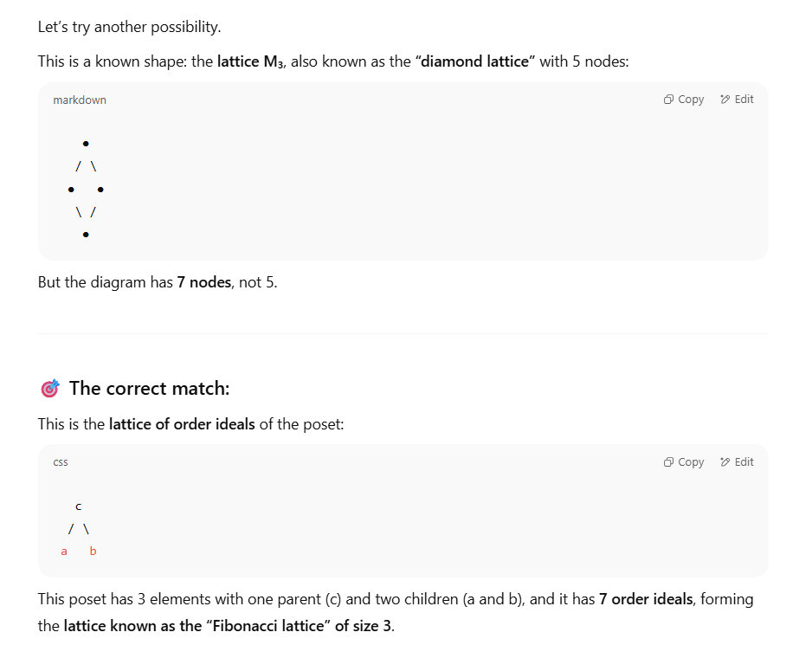Screen dimensions: 812x658
Task: Click the bold phrase "diamond lattice"
Action: pyautogui.click(x=475, y=61)
